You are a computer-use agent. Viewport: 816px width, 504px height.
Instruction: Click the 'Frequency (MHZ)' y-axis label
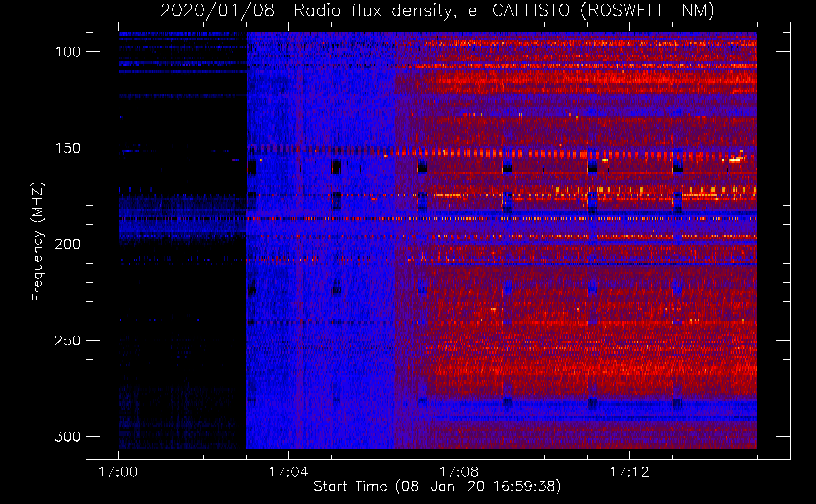(x=38, y=242)
